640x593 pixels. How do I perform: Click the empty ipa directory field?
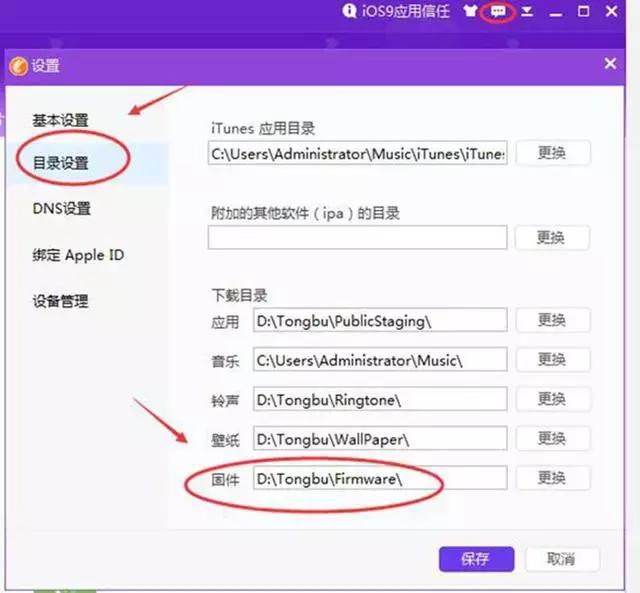pyautogui.click(x=358, y=237)
